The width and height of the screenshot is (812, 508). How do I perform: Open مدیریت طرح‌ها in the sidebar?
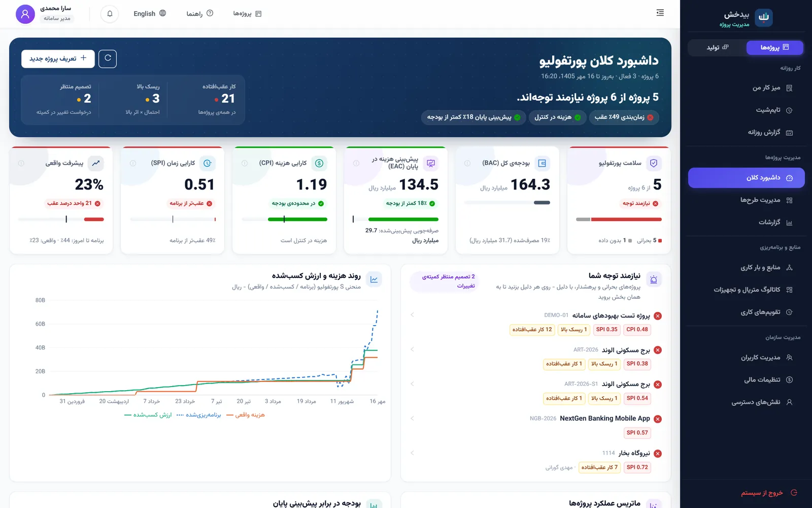click(746, 200)
